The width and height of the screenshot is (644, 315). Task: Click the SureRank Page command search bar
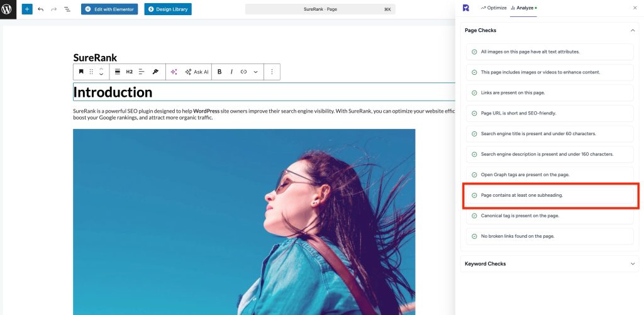pyautogui.click(x=321, y=9)
